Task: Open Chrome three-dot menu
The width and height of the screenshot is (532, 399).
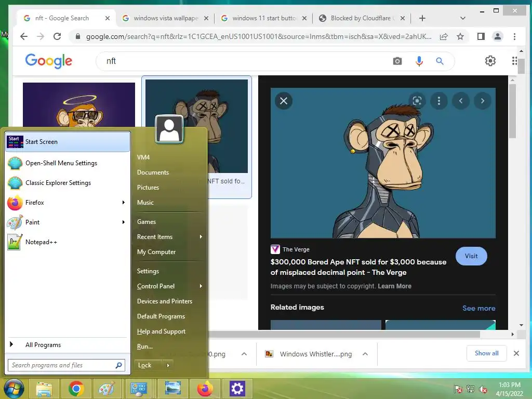Action: coord(514,36)
